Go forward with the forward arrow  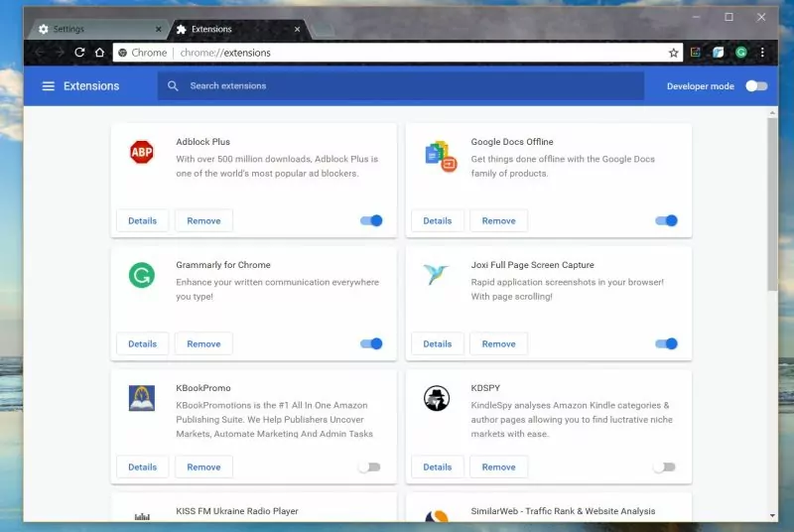click(60, 53)
